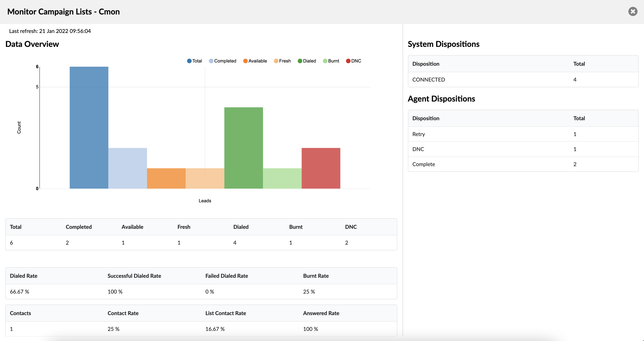This screenshot has width=644, height=341.
Task: Click the Contacts header
Action: pyautogui.click(x=21, y=313)
